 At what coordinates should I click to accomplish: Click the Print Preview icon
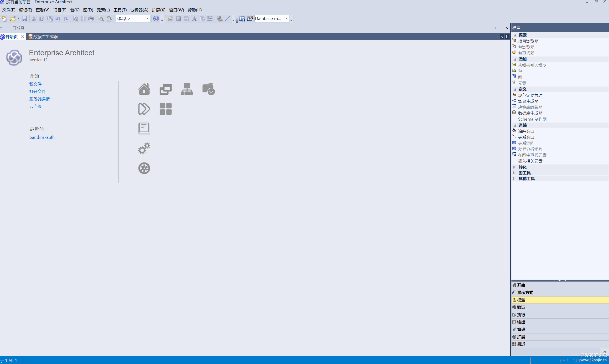(76, 19)
